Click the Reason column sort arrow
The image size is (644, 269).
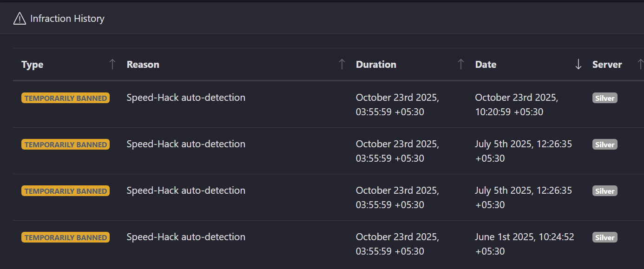click(x=342, y=65)
